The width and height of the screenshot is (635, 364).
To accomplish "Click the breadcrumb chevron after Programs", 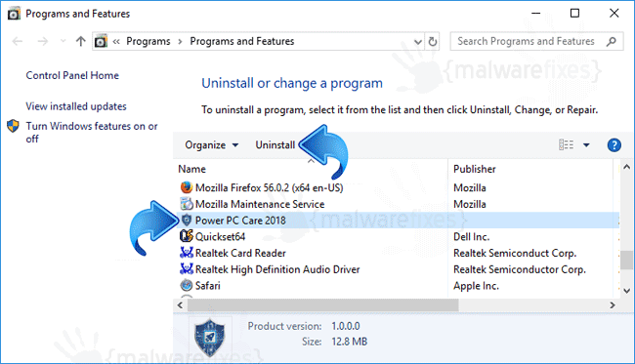I will [180, 42].
